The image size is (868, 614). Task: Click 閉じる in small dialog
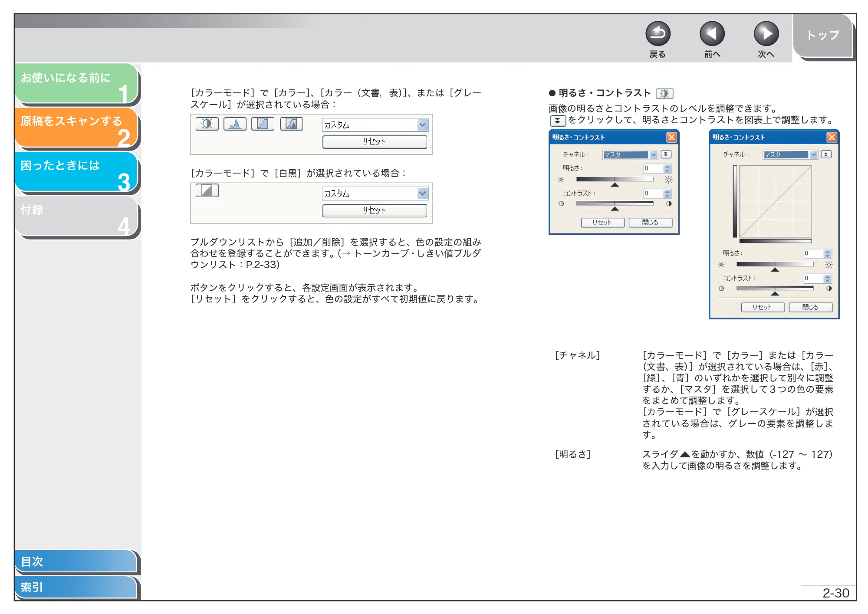pos(650,223)
